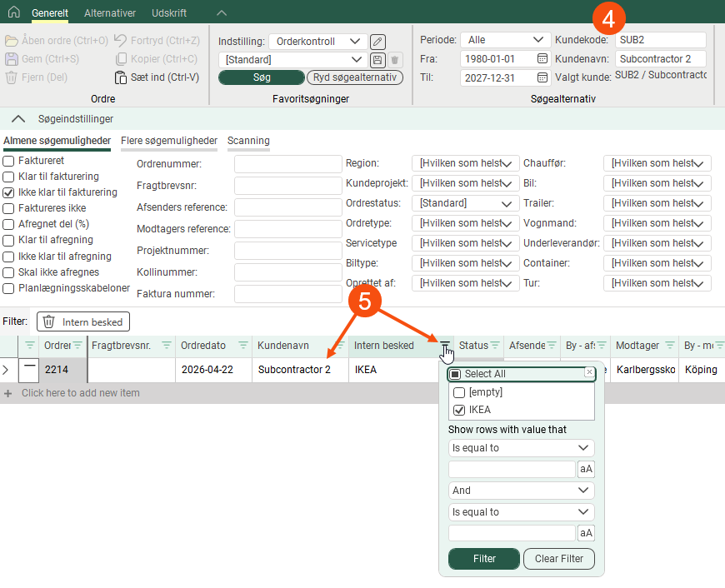Enable the Faktureret checkbox

pyautogui.click(x=8, y=160)
